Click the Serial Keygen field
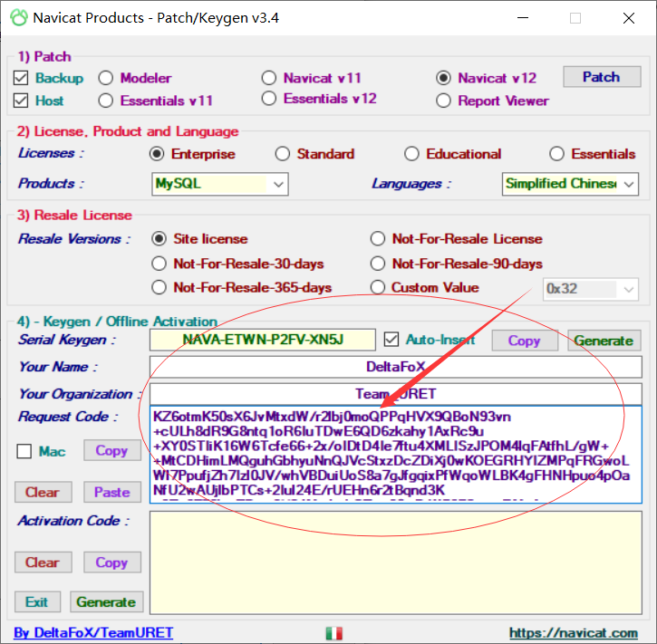This screenshot has height=644, width=657. [x=262, y=340]
